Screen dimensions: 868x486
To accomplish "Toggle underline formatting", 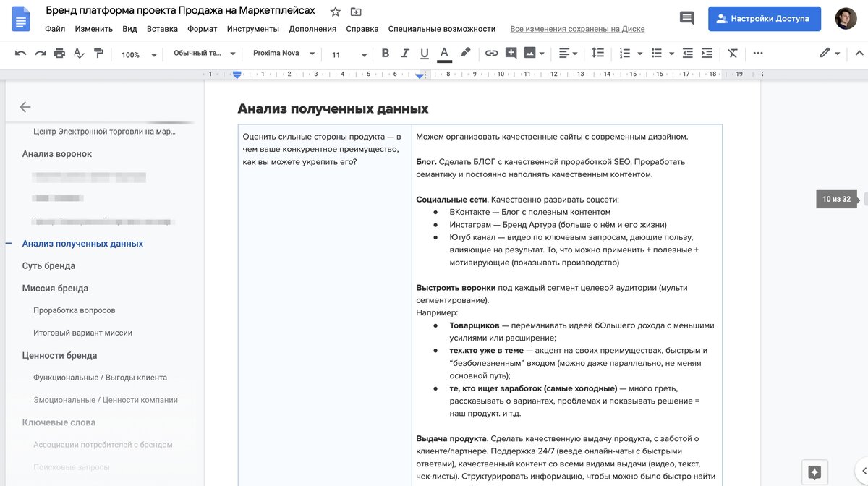I will (x=425, y=53).
